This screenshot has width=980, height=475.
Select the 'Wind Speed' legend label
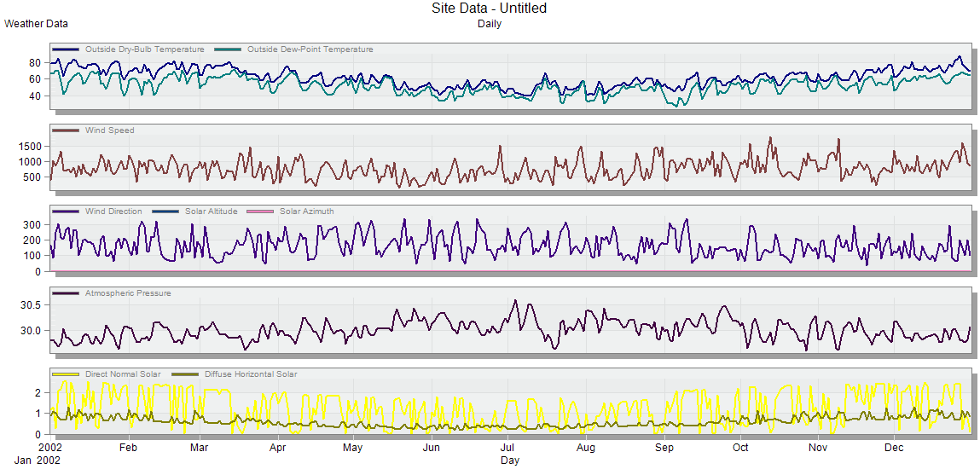pyautogui.click(x=109, y=130)
